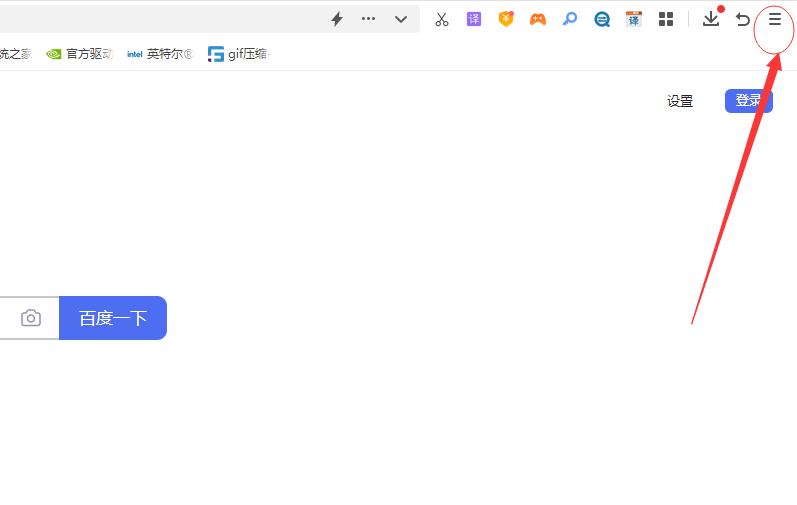
Task: Open the downloads icon with red dot
Action: point(711,19)
